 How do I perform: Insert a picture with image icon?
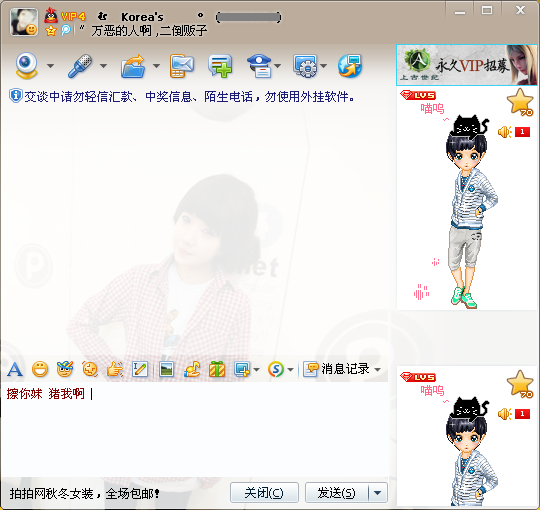click(x=167, y=370)
